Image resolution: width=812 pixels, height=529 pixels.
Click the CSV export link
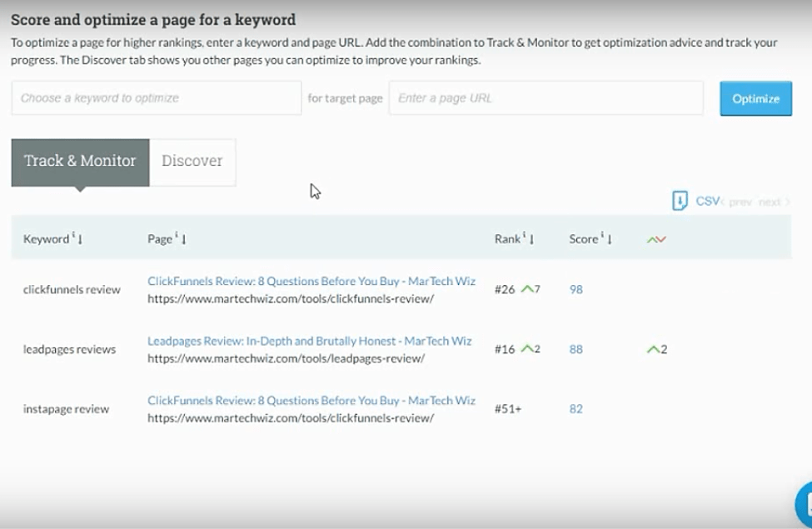(707, 201)
